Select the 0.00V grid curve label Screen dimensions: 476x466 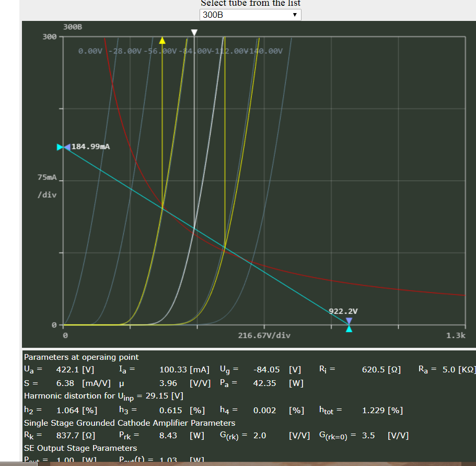(x=90, y=51)
